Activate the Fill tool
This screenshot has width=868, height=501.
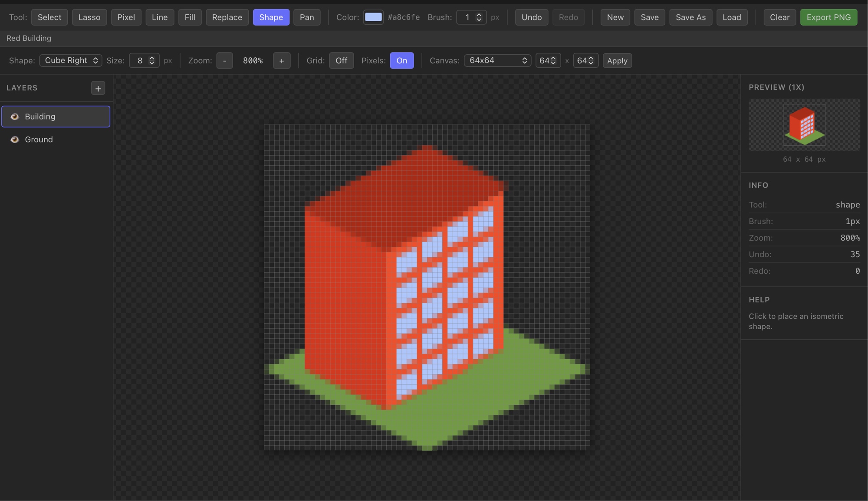tap(190, 17)
